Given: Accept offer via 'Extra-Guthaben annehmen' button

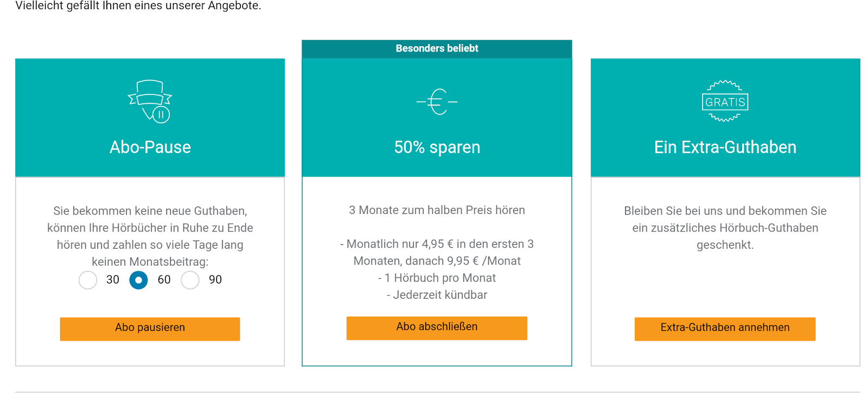Looking at the screenshot, I should tap(725, 329).
